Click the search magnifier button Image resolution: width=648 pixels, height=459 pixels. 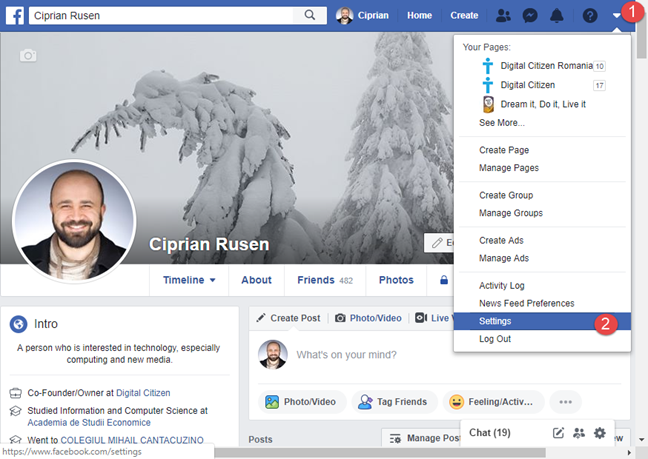click(310, 15)
